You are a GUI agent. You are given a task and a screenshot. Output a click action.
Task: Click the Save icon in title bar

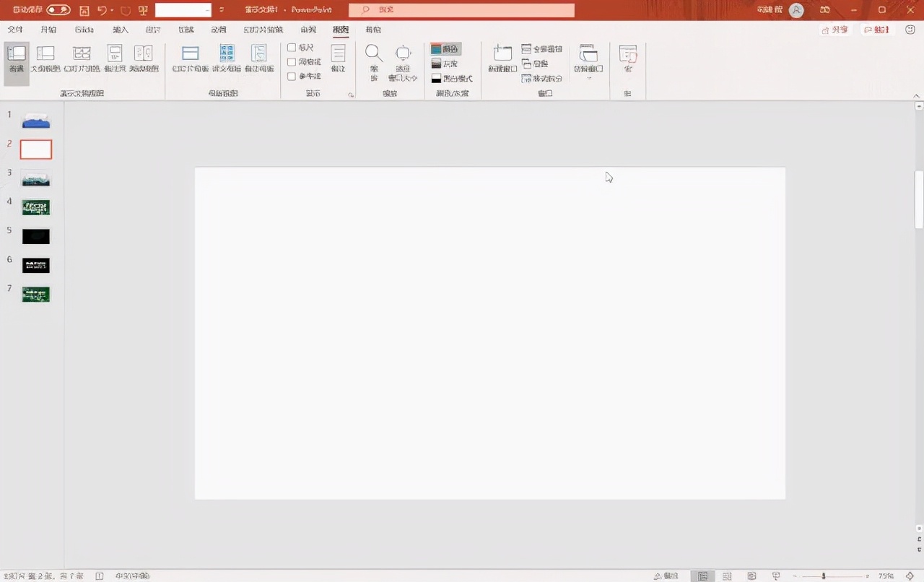84,10
